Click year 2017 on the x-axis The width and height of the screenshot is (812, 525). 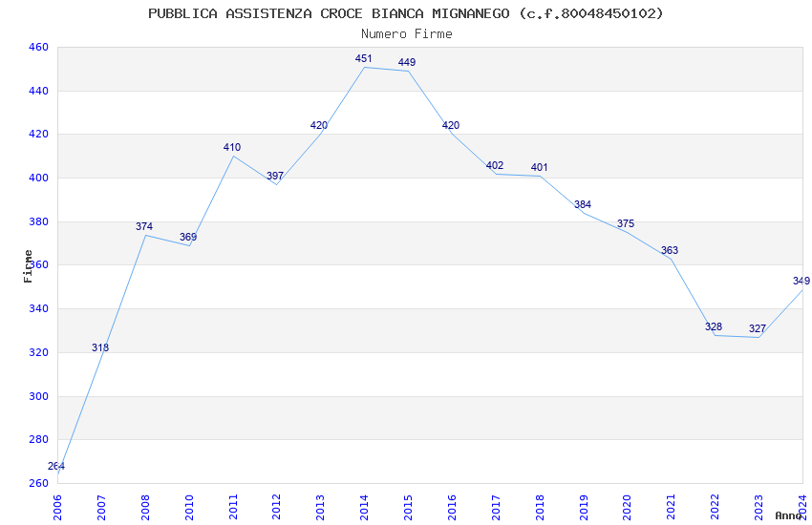click(x=496, y=508)
